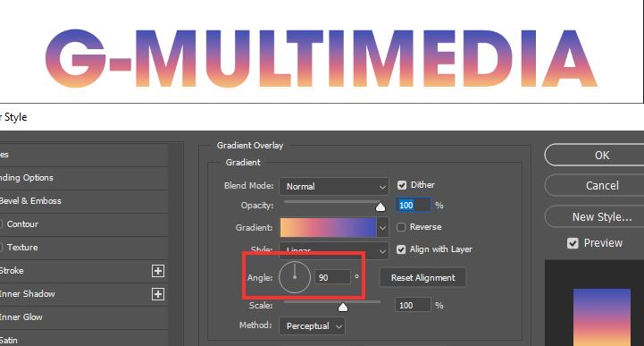Toggle the Dither checkbox
This screenshot has height=346, width=644.
402,185
